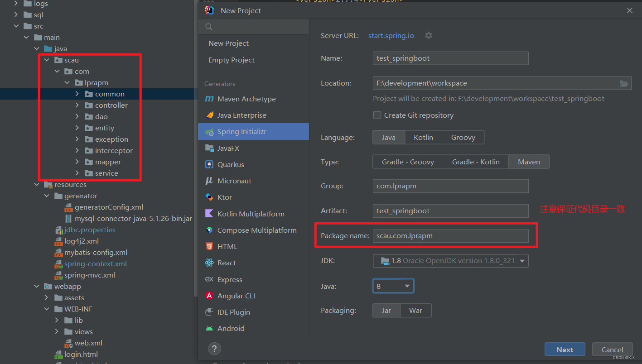This screenshot has width=642, height=364.
Task: Click the login.html file icon
Action: (58, 354)
